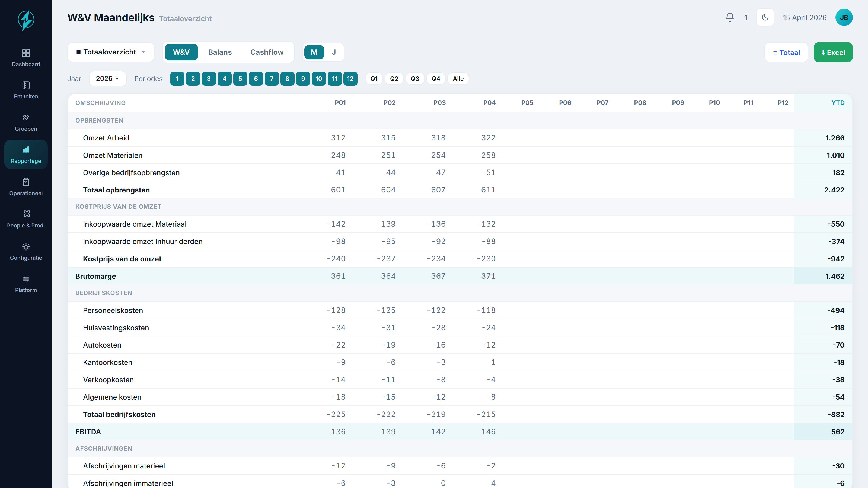The width and height of the screenshot is (868, 488).
Task: Toggle period 4 chip
Action: 224,79
